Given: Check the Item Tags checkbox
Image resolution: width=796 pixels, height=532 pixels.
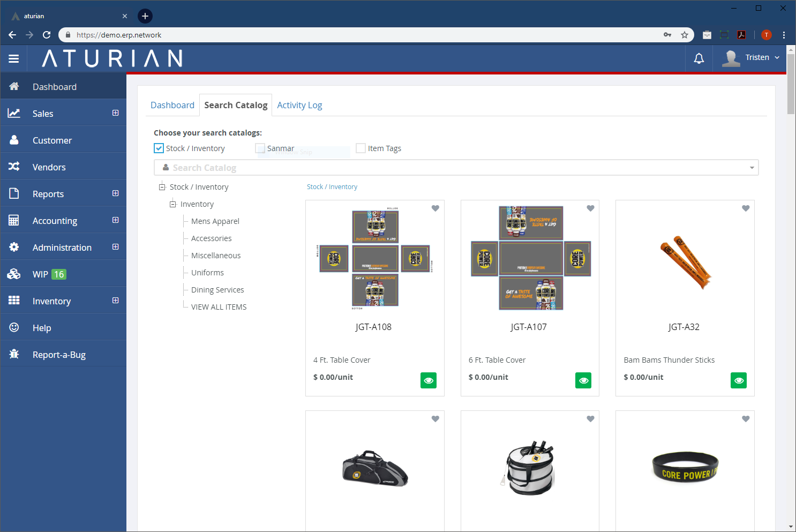Looking at the screenshot, I should click(361, 148).
